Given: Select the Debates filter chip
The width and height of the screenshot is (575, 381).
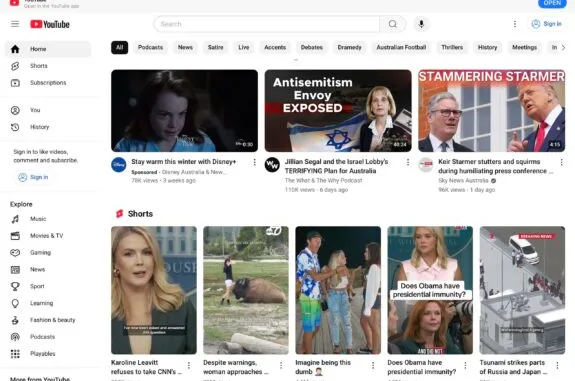Looking at the screenshot, I should pyautogui.click(x=312, y=48).
